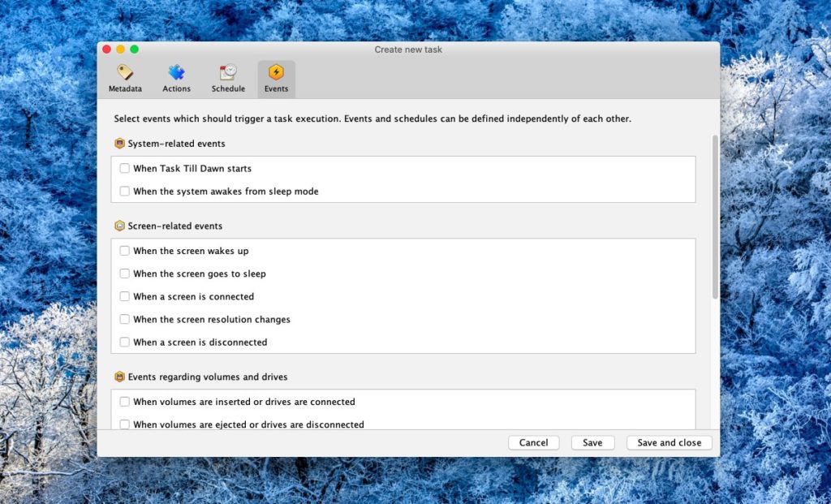This screenshot has height=504, width=831.
Task: Enable the when the screen wakes up event
Action: (124, 251)
